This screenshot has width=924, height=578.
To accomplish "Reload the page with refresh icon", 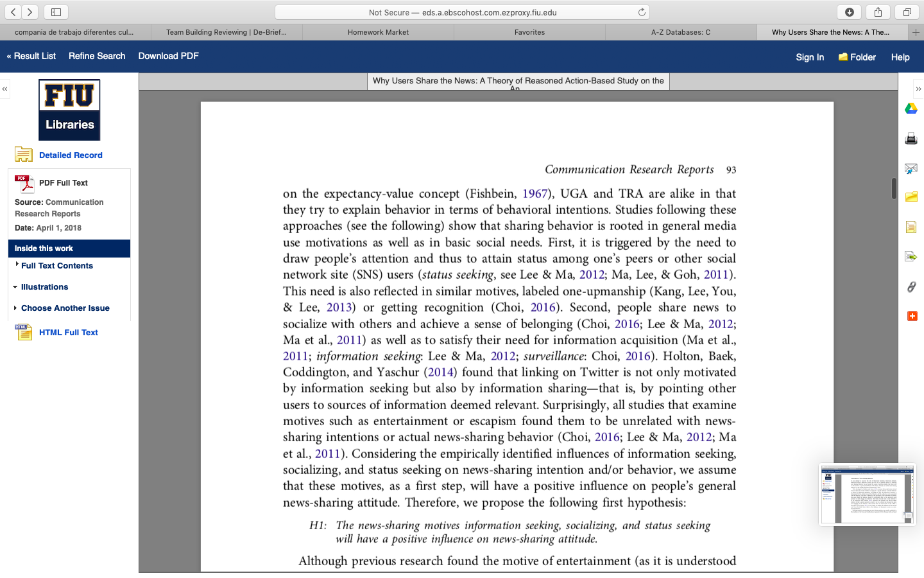I will coord(641,12).
